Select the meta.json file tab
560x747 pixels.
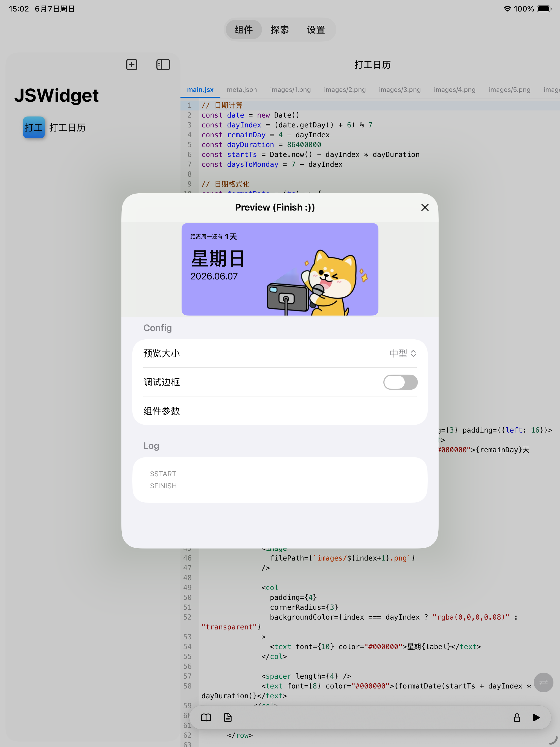coord(242,89)
